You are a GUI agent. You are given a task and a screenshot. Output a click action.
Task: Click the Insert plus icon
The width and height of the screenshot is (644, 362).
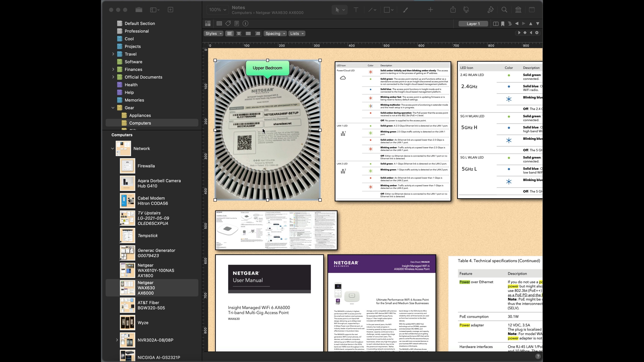click(x=430, y=10)
